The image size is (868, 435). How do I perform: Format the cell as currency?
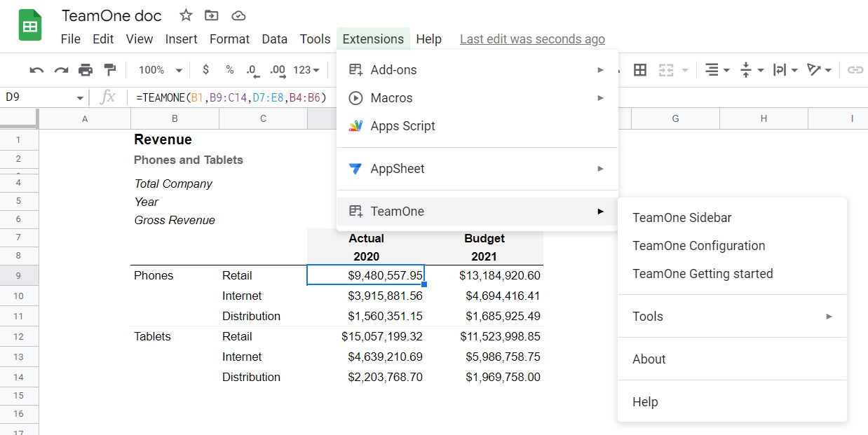coord(205,70)
